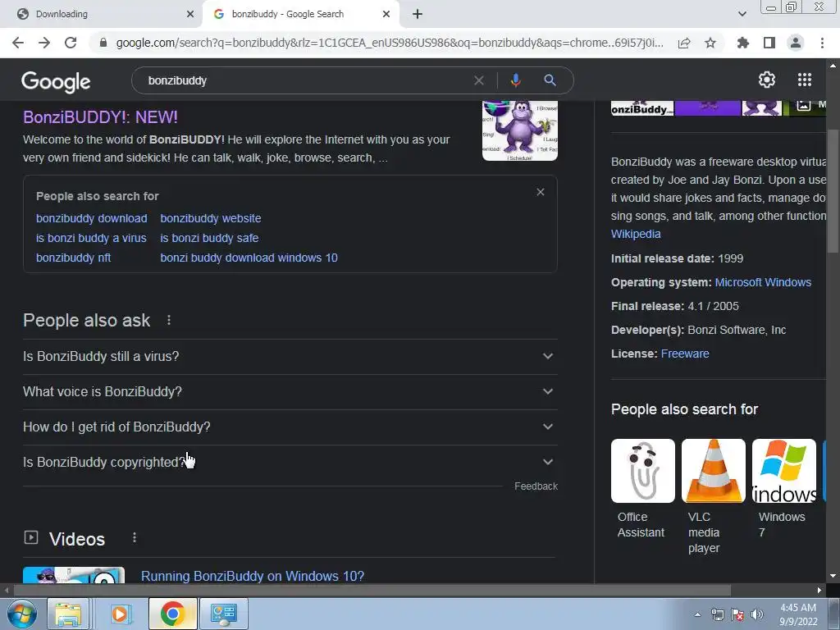Expand 'Is BonziBuddy copyrighted?' question
The image size is (840, 630).
[290, 462]
